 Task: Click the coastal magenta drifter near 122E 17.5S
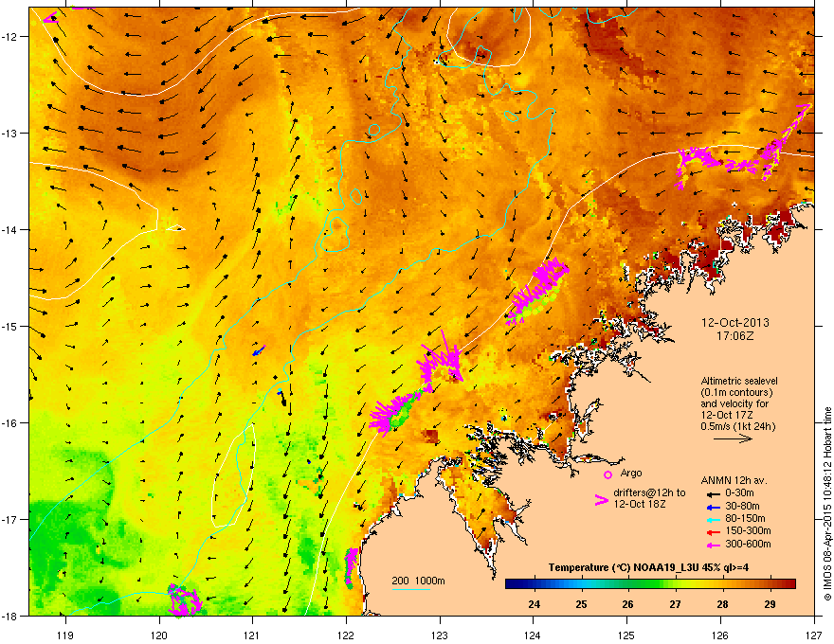pyautogui.click(x=351, y=567)
